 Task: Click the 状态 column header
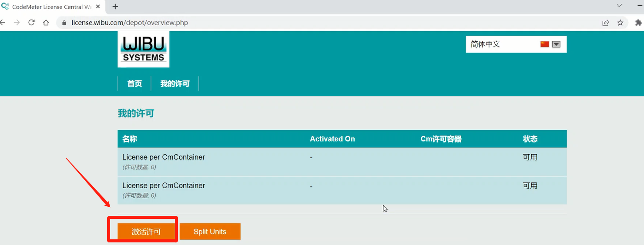[x=530, y=139]
